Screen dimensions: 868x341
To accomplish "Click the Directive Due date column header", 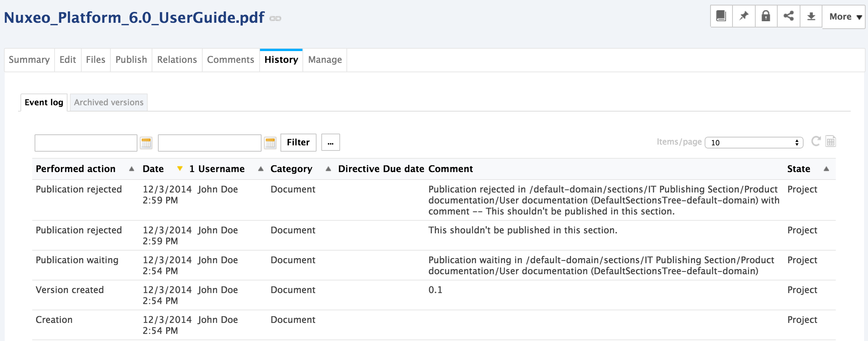I will point(381,169).
